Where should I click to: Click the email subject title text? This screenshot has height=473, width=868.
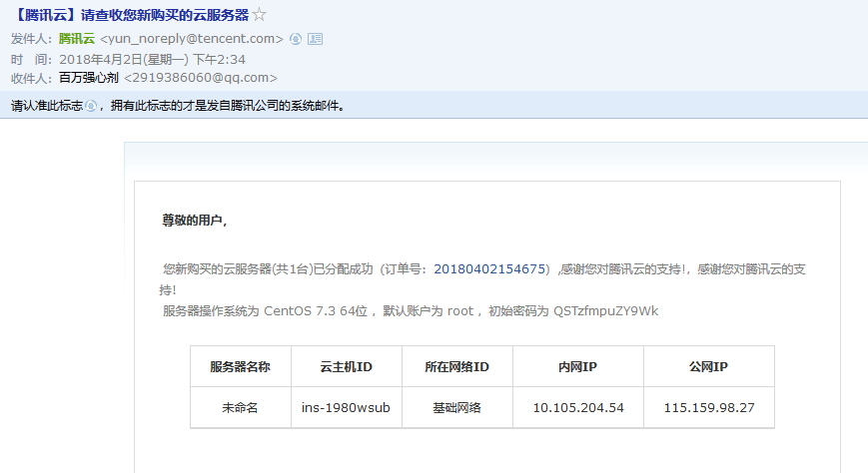[130, 15]
